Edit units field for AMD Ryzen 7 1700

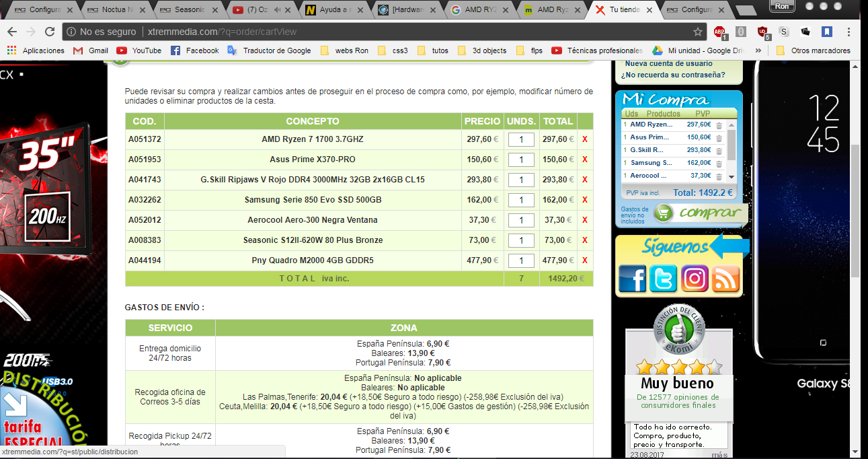(x=521, y=139)
